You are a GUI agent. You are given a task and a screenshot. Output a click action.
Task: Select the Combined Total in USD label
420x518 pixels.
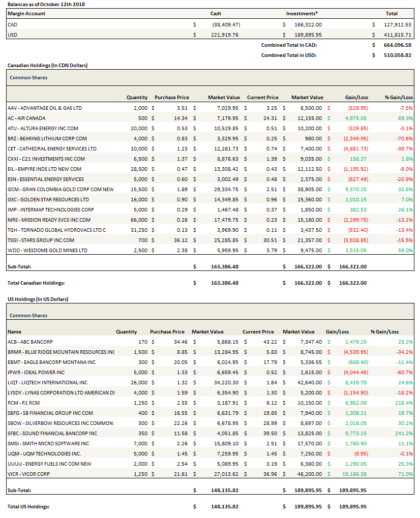(x=288, y=55)
